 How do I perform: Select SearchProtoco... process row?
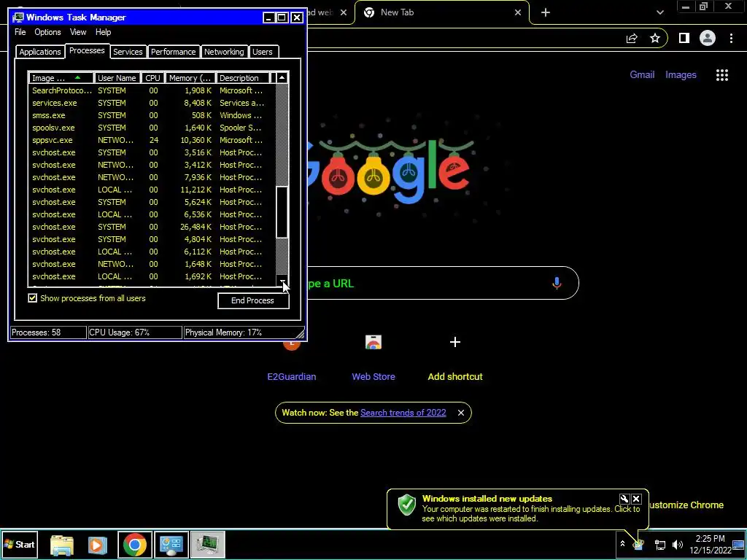pos(150,90)
